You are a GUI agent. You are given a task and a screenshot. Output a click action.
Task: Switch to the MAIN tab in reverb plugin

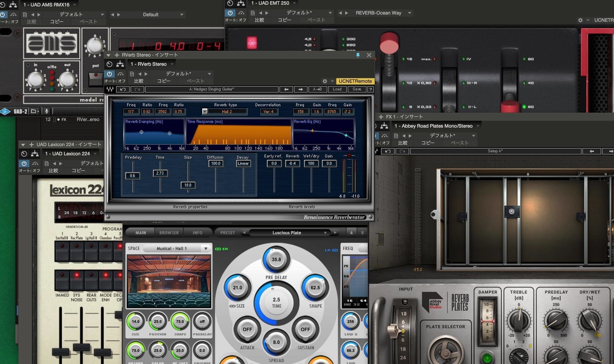click(141, 233)
